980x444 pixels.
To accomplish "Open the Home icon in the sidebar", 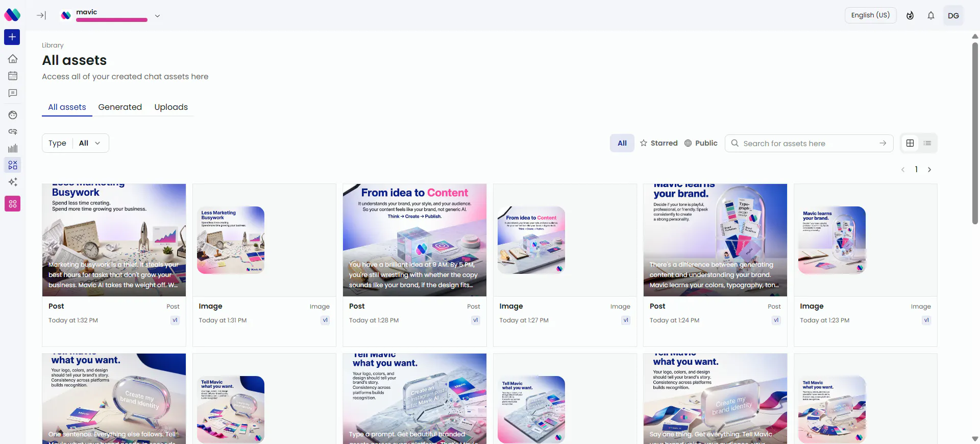I will coord(13,59).
